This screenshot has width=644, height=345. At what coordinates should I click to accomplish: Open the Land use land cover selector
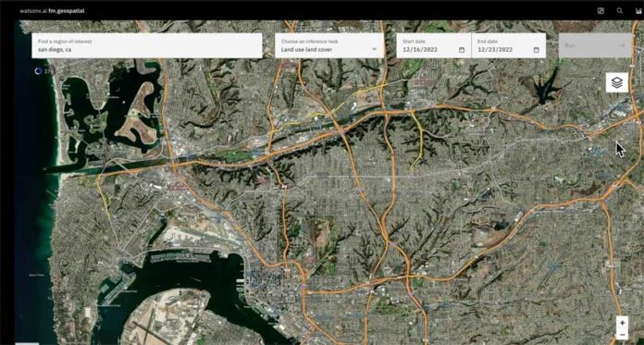pos(329,45)
